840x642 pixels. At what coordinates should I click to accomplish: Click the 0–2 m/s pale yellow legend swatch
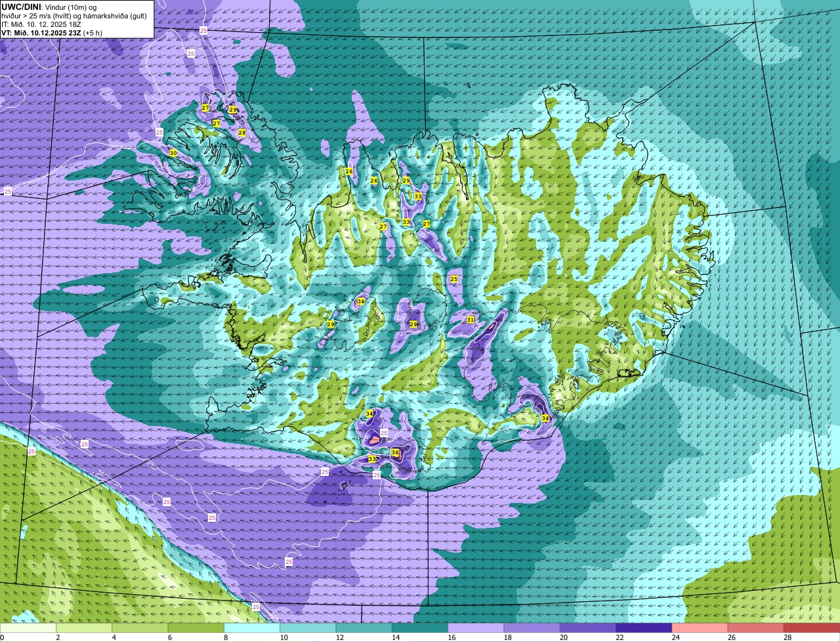tap(28, 628)
